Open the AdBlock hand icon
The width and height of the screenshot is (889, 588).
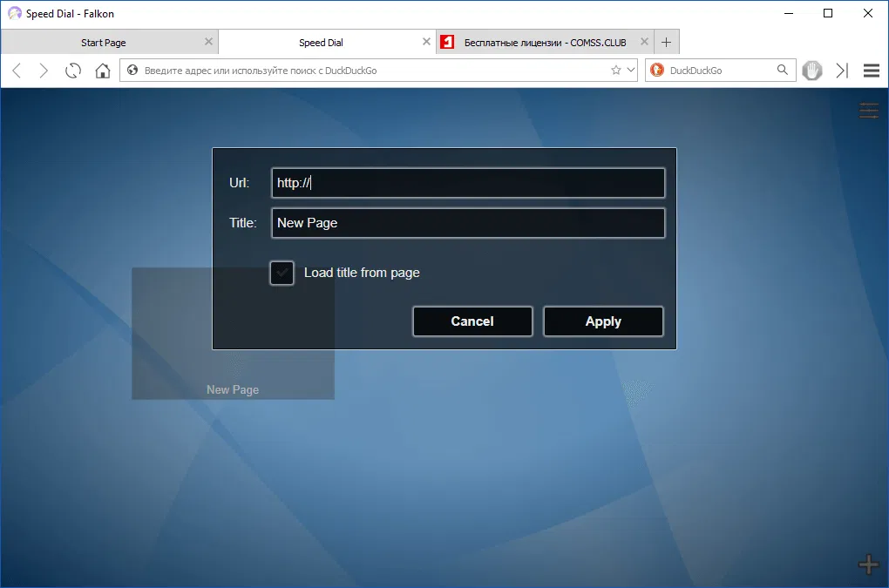click(x=812, y=71)
